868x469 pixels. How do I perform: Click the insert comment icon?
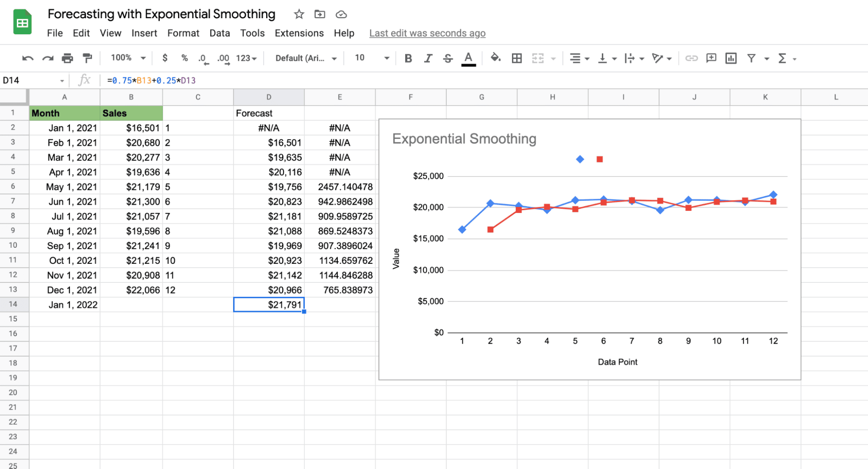coord(711,58)
